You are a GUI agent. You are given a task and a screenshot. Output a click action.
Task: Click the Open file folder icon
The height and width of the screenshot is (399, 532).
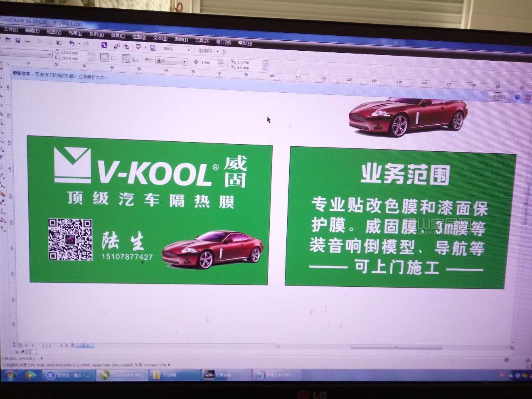(8, 40)
